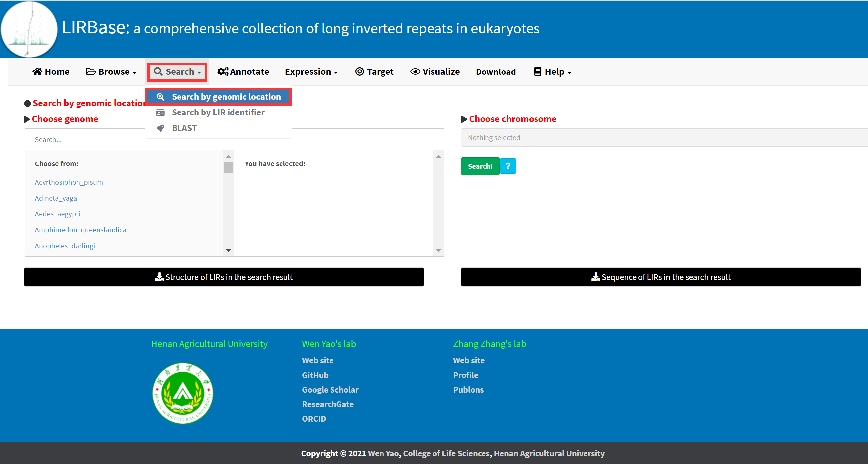Viewport: 868px width, 464px height.
Task: Download Structure of LIRs in search result
Action: click(x=224, y=277)
